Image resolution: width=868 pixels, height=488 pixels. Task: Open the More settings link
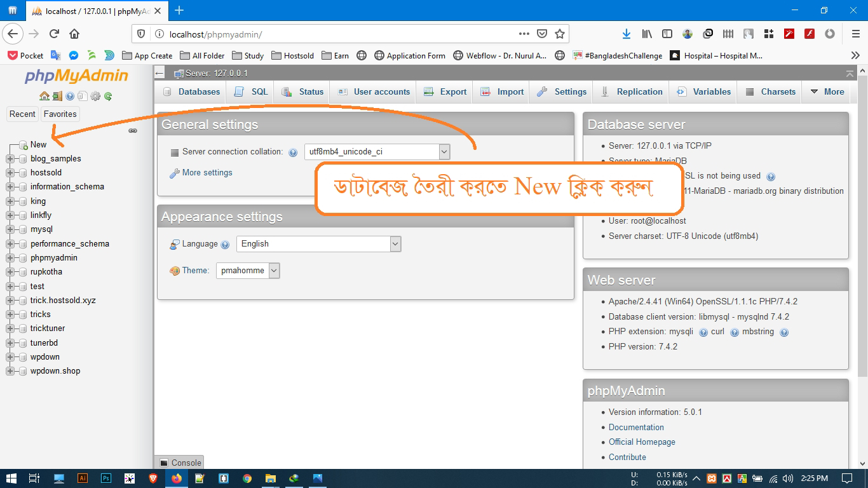tap(207, 173)
